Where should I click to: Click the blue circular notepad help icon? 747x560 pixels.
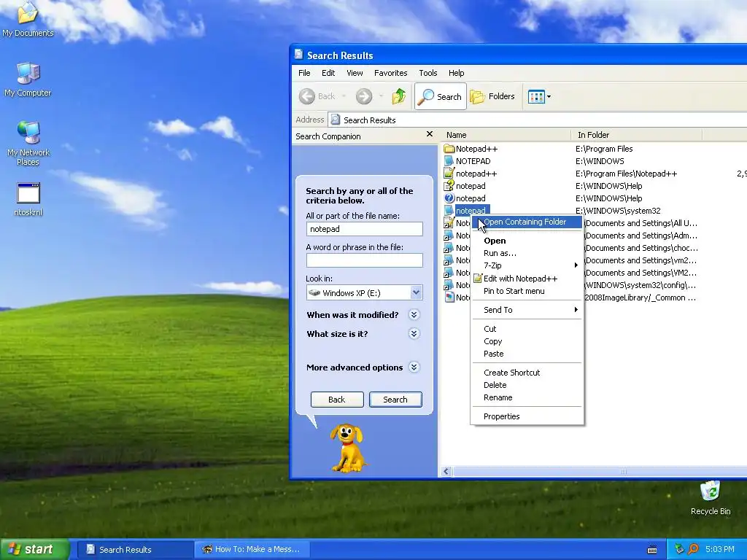pyautogui.click(x=449, y=198)
